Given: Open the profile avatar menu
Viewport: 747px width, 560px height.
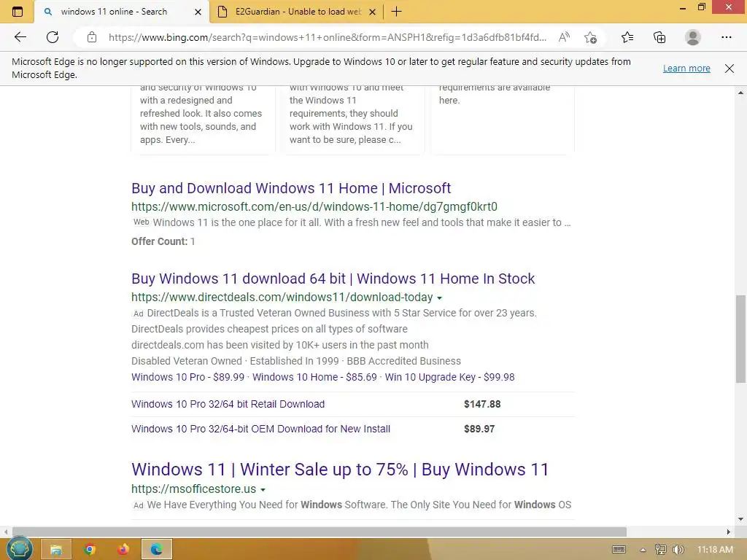Looking at the screenshot, I should click(693, 37).
